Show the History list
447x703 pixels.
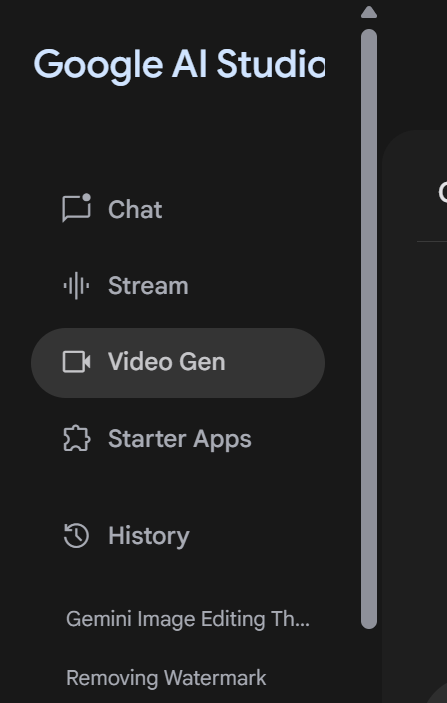(x=148, y=536)
